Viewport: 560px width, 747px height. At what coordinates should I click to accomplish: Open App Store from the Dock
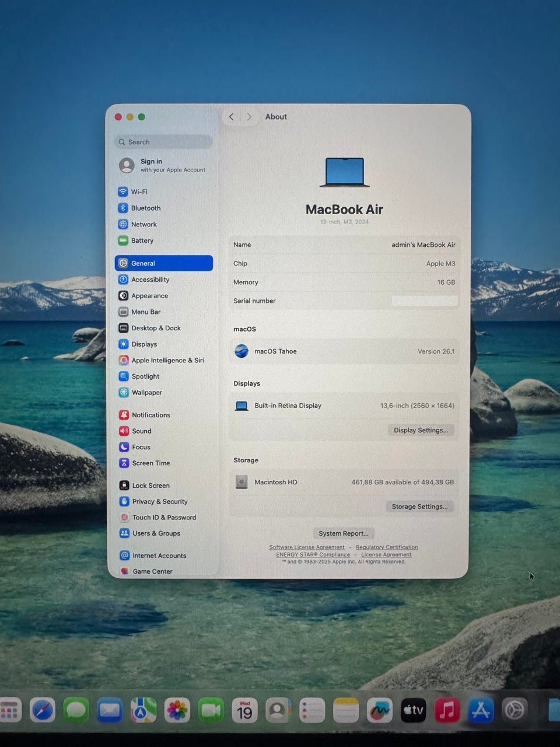click(x=481, y=711)
